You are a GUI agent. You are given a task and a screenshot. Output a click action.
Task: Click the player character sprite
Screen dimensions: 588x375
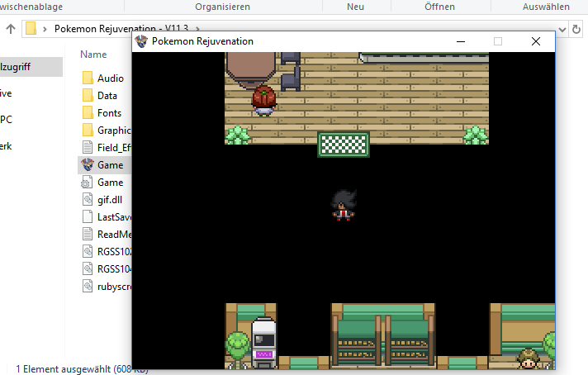pyautogui.click(x=343, y=205)
